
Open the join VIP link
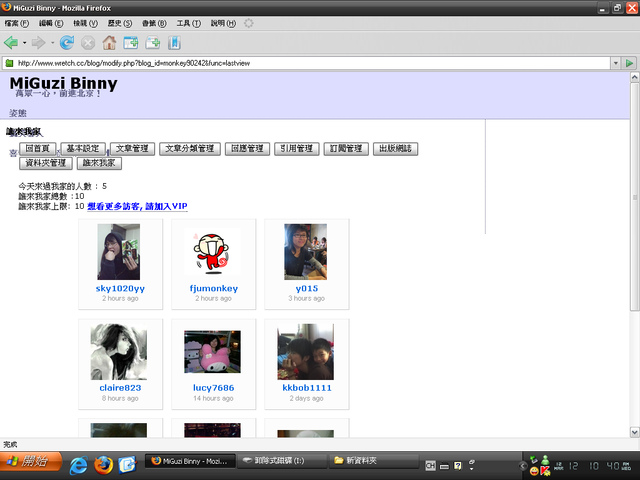click(x=137, y=206)
